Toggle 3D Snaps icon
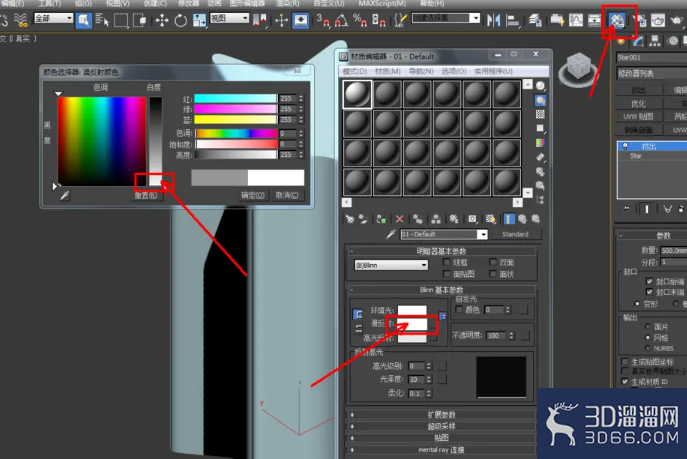Screen dimensions: 687x459 pyautogui.click(x=323, y=20)
